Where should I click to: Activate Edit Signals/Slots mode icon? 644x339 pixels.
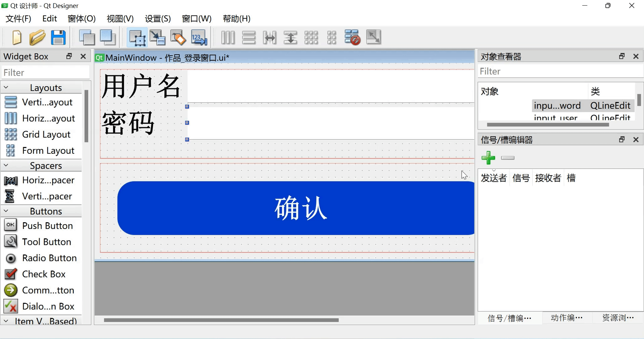coord(157,38)
